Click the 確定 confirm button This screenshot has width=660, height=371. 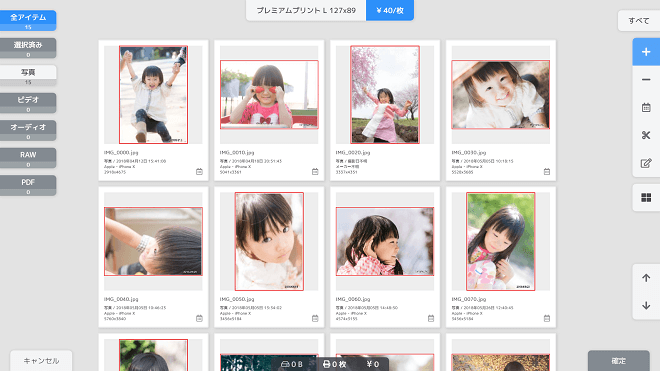tap(618, 360)
